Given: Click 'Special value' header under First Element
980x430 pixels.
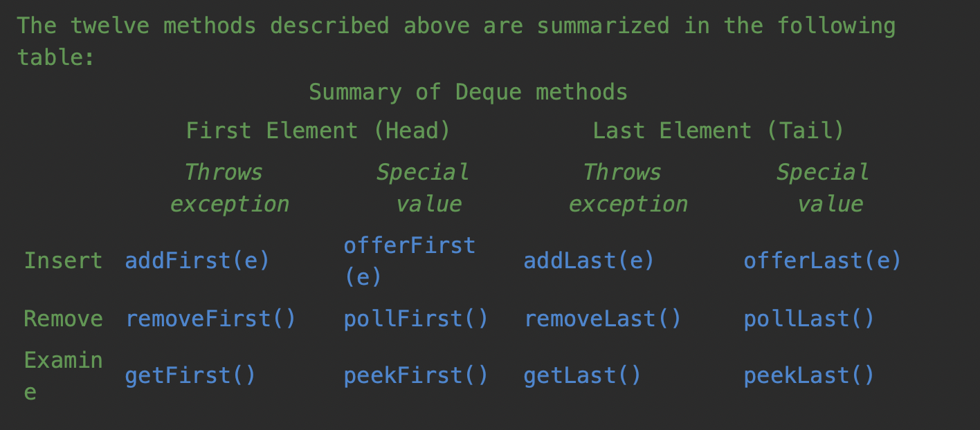Looking at the screenshot, I should point(423,188).
